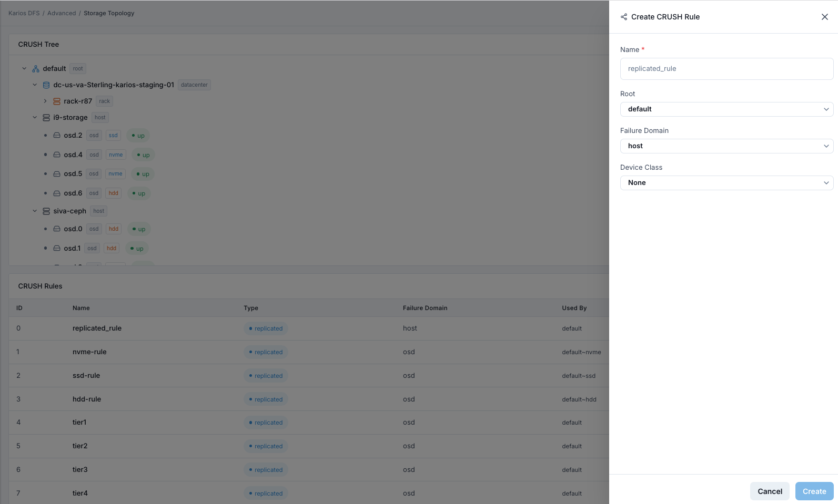
Task: Click the nvme tag on osd.5
Action: click(x=115, y=174)
